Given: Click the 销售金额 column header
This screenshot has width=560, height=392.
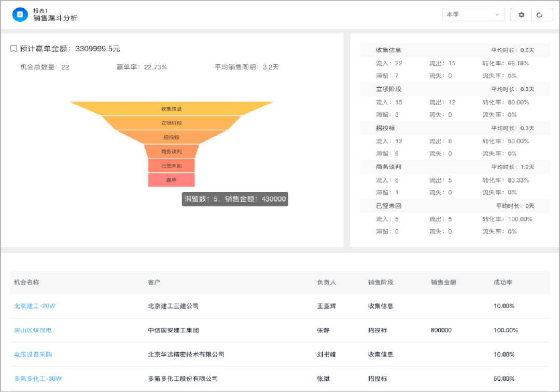Looking at the screenshot, I should (443, 283).
